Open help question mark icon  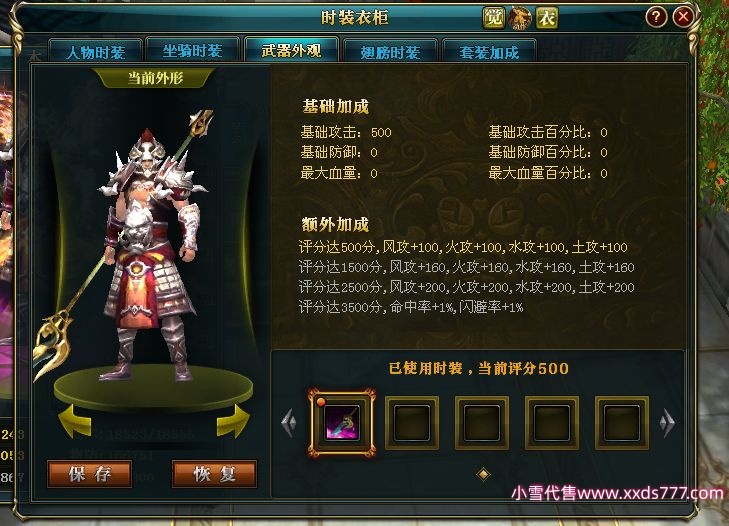pos(656,17)
